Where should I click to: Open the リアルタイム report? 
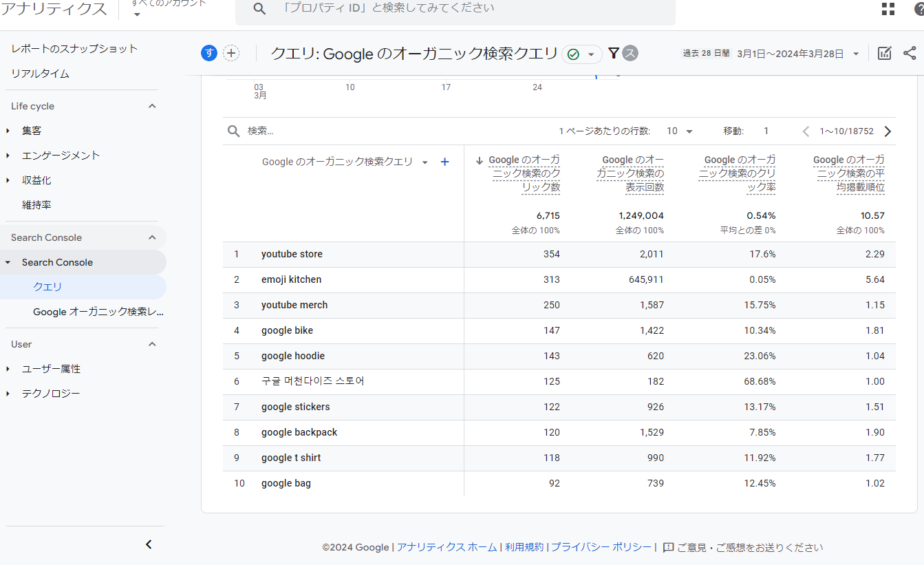(x=40, y=74)
